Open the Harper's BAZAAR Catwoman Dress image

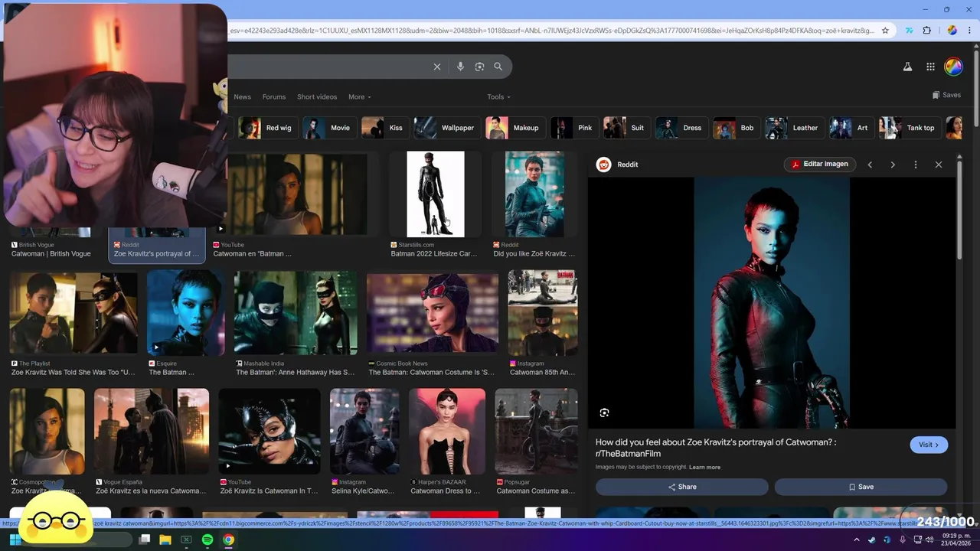click(x=447, y=432)
